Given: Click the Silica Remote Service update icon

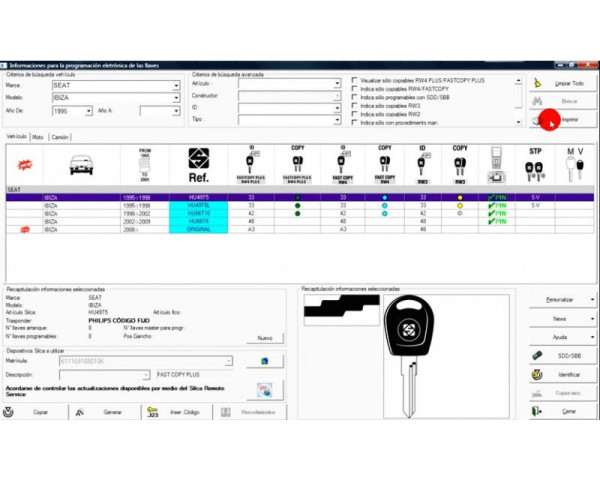Looking at the screenshot, I should pos(265,389).
